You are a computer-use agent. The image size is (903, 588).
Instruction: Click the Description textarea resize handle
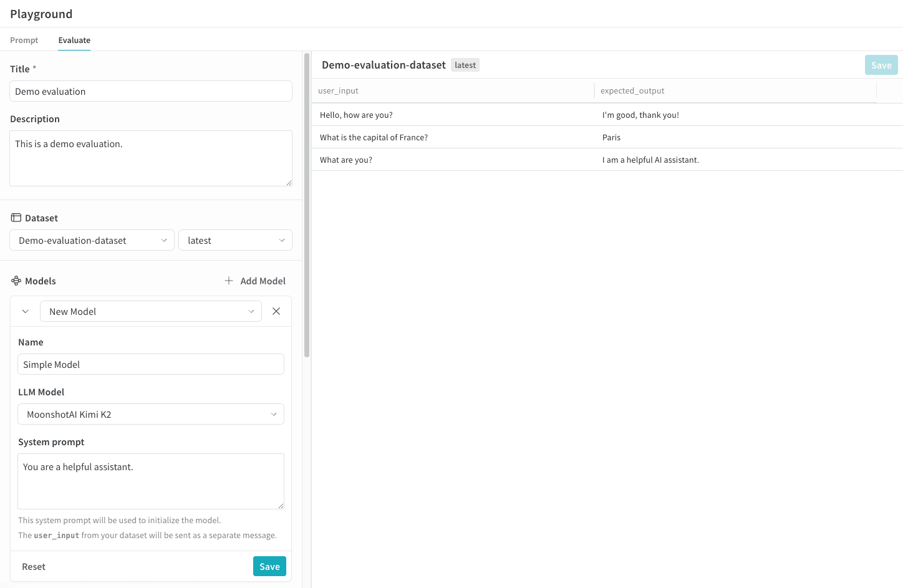[x=289, y=183]
